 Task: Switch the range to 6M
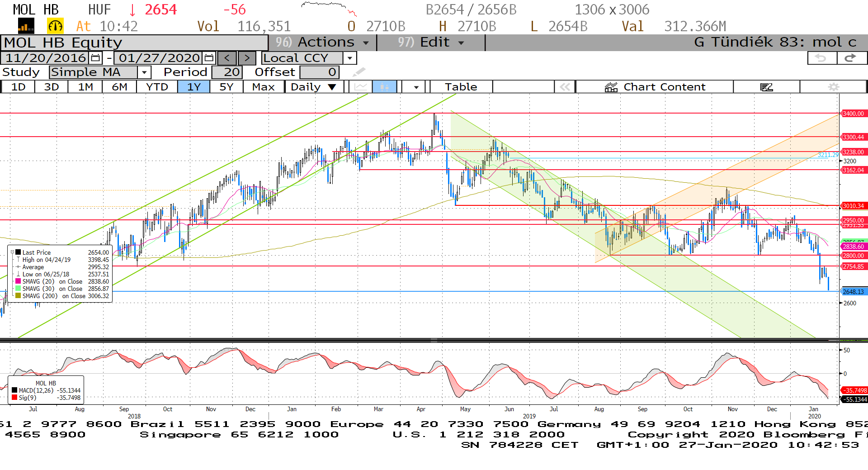point(119,87)
